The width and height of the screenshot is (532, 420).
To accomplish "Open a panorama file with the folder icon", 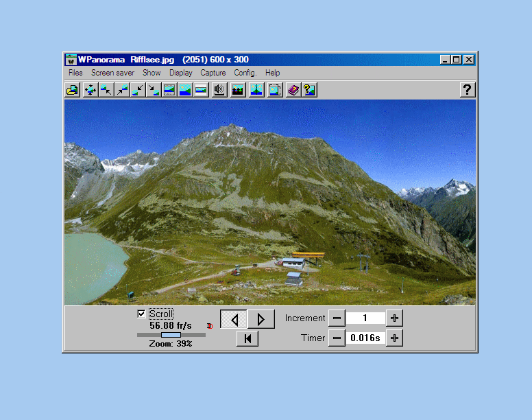I will (72, 90).
